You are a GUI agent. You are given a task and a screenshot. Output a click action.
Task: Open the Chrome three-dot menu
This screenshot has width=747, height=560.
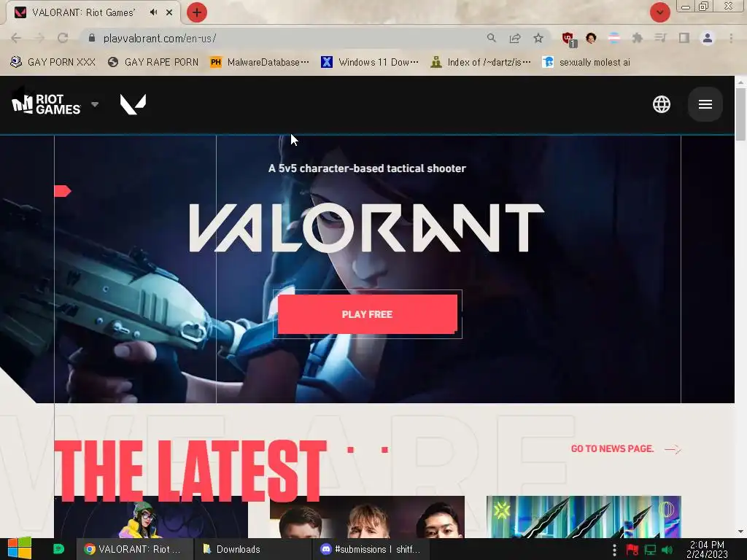coord(731,38)
